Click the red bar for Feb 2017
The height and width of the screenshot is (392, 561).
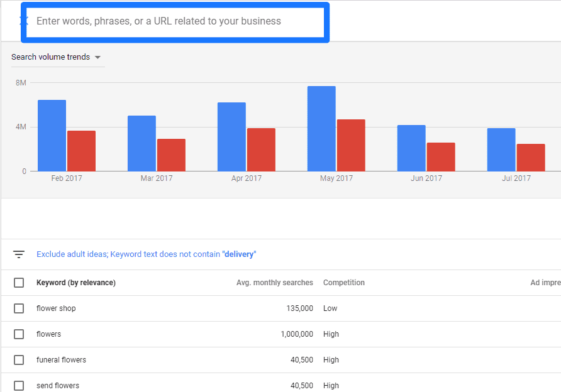(x=81, y=151)
